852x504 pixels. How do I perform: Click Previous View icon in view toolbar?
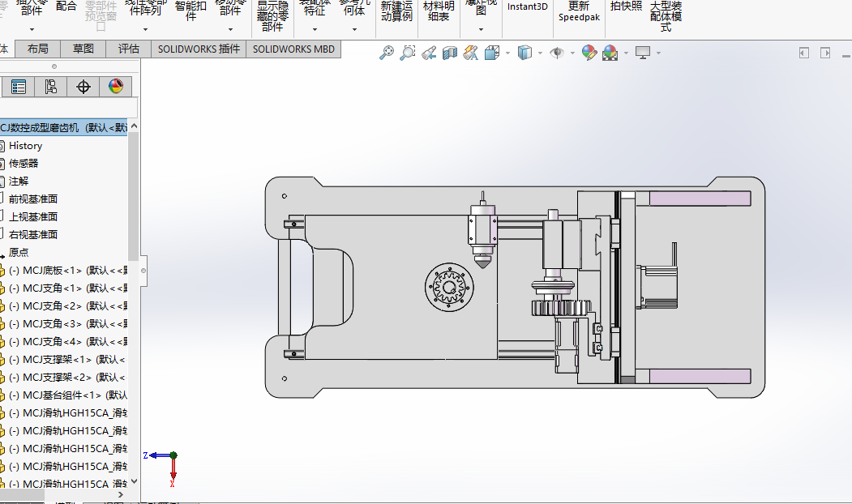[x=429, y=53]
